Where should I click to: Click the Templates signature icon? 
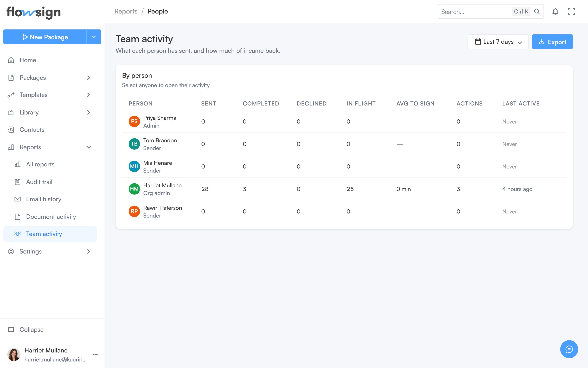(11, 95)
